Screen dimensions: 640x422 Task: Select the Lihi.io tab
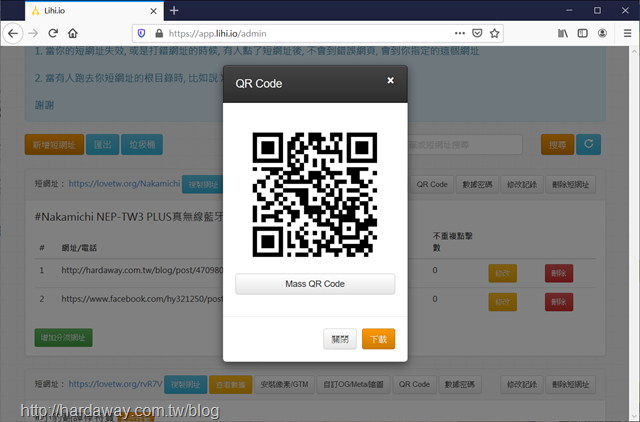click(x=94, y=11)
